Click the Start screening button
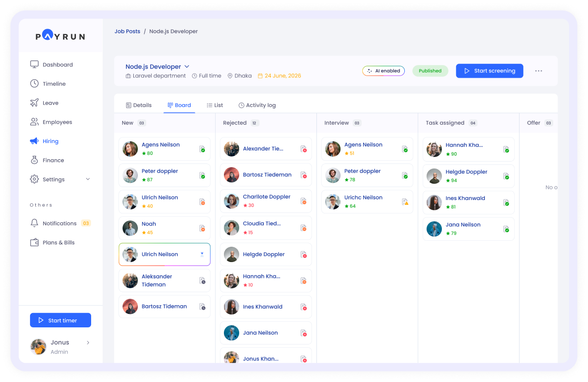This screenshot has width=588, height=382. point(489,71)
